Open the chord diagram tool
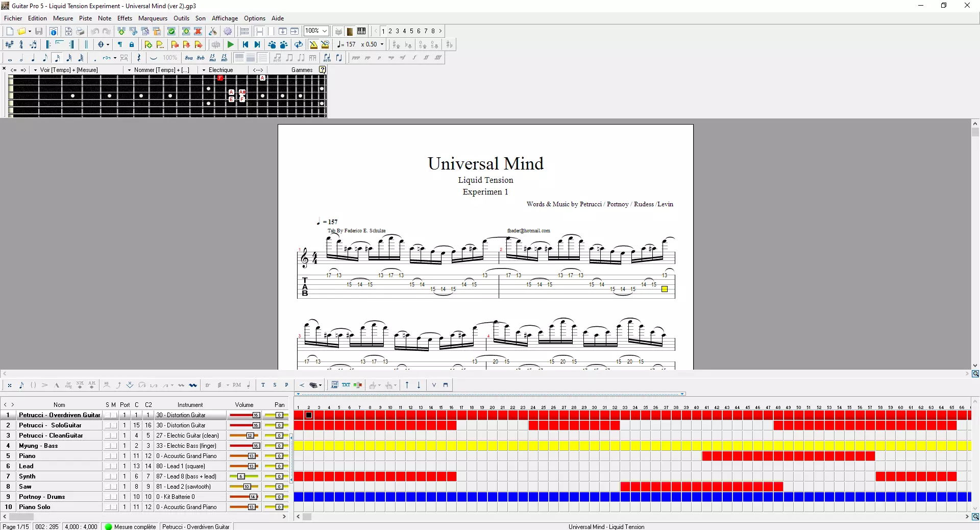 (334, 385)
